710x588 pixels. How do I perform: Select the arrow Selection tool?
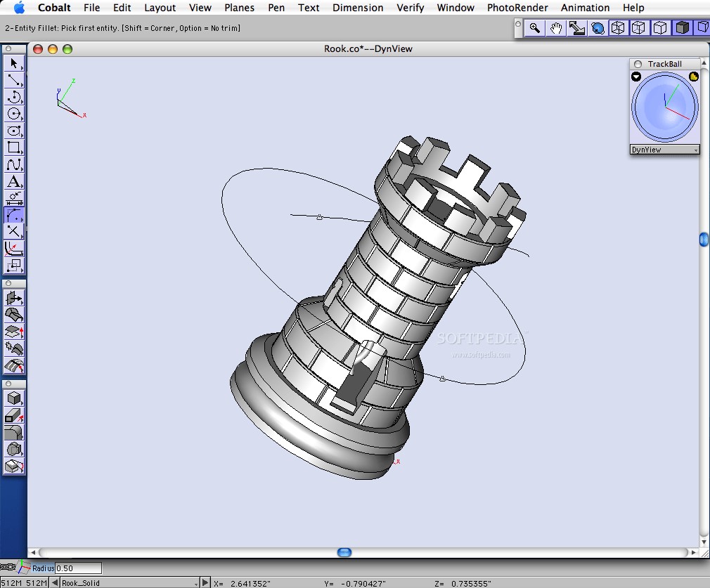(x=14, y=63)
